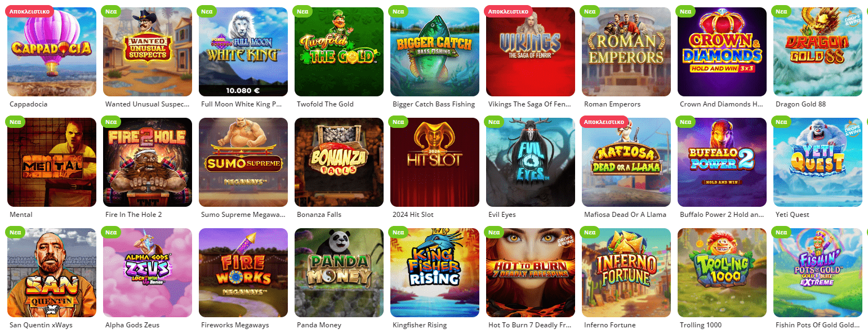Select the Twofold The Gold thumbnail

point(339,52)
